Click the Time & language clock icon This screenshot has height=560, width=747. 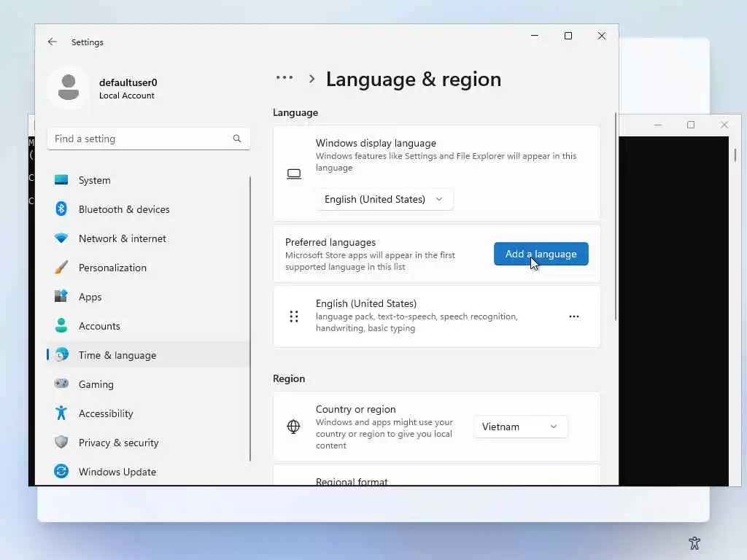[x=61, y=355]
